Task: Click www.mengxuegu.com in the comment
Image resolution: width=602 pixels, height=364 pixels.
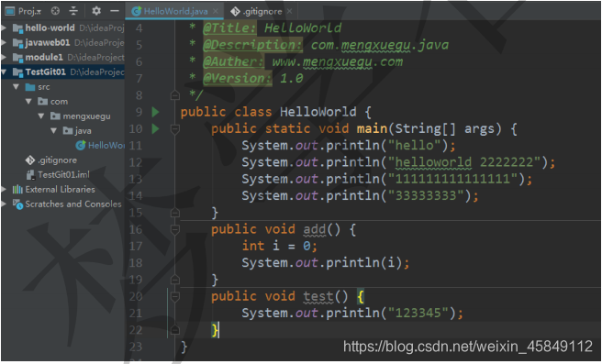Action: 338,61
